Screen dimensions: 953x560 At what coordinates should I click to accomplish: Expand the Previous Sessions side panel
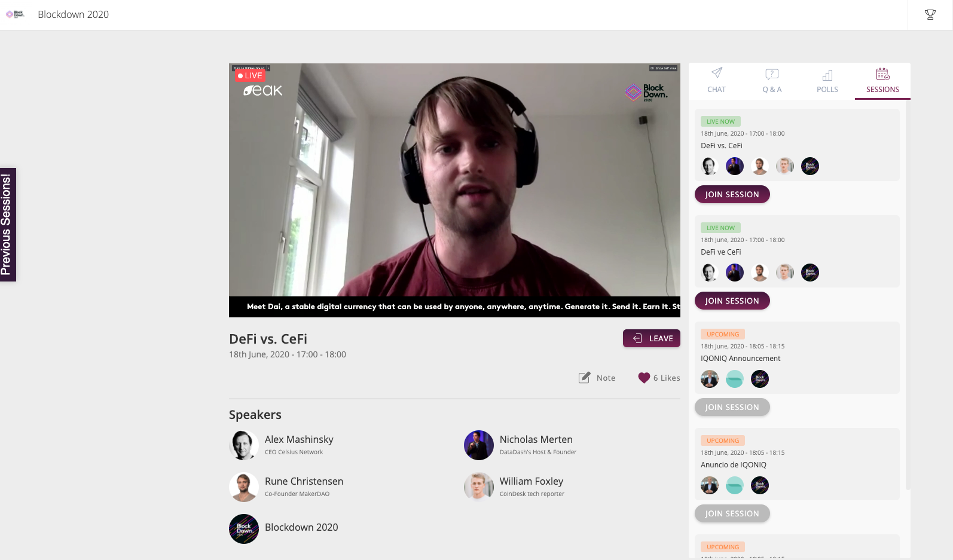[x=8, y=225]
